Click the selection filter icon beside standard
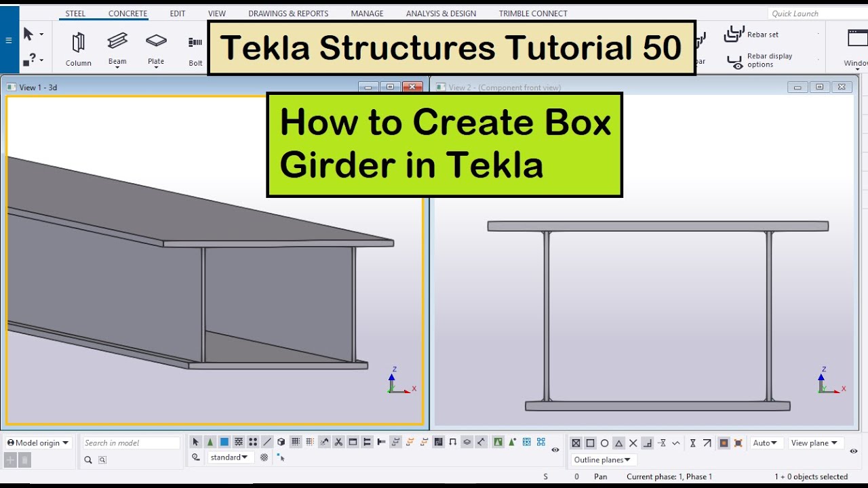Image resolution: width=868 pixels, height=488 pixels. pos(264,457)
